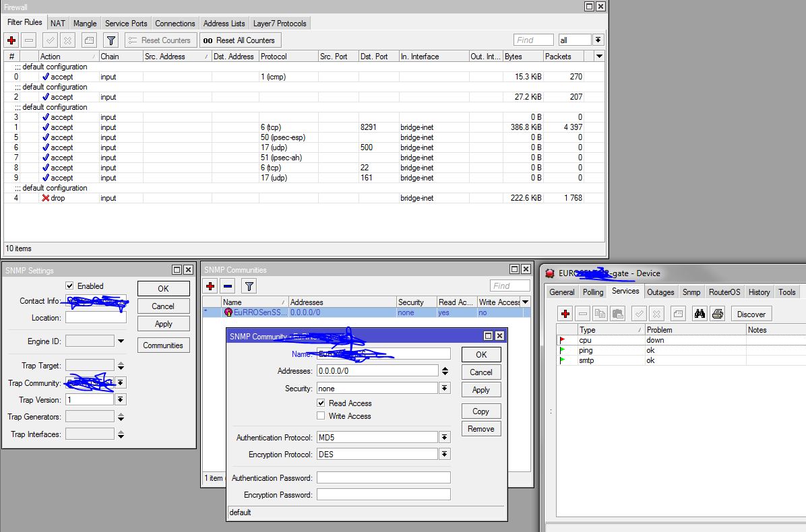Uncheck the Read Access checkbox
The height and width of the screenshot is (532, 806).
point(321,403)
